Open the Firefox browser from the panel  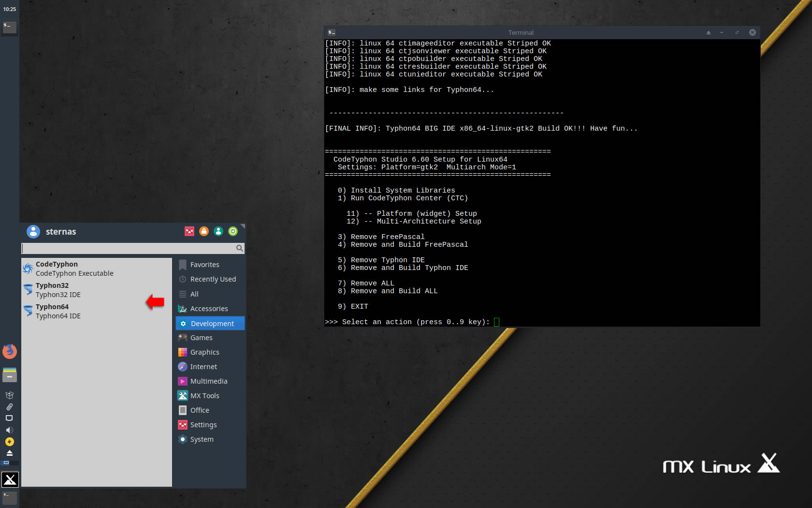(x=10, y=351)
